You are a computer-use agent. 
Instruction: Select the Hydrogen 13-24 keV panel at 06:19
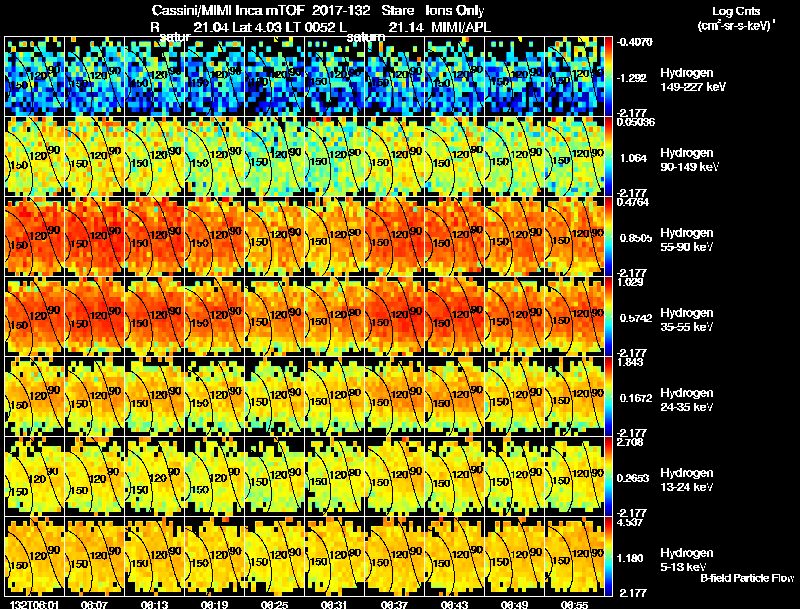click(215, 476)
